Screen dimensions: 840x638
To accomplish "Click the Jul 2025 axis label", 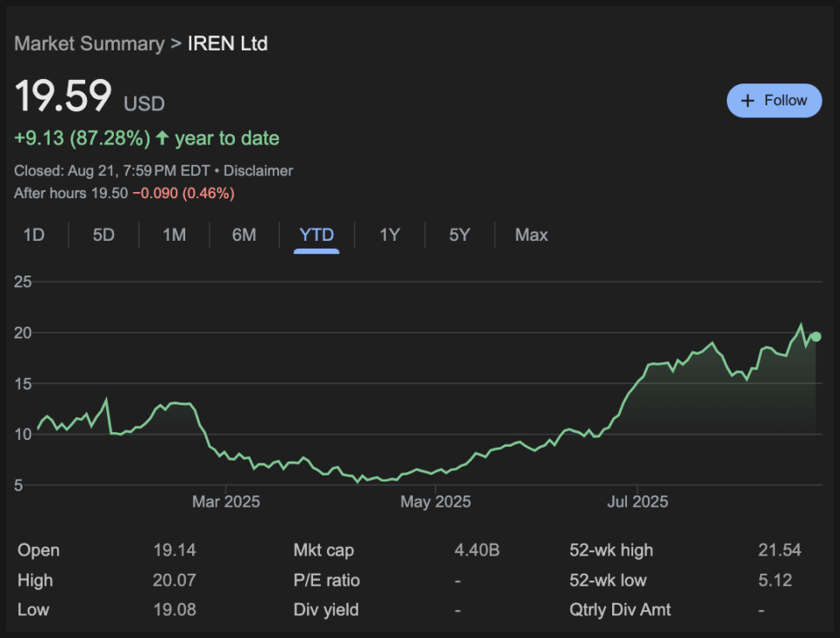I will pos(637,502).
